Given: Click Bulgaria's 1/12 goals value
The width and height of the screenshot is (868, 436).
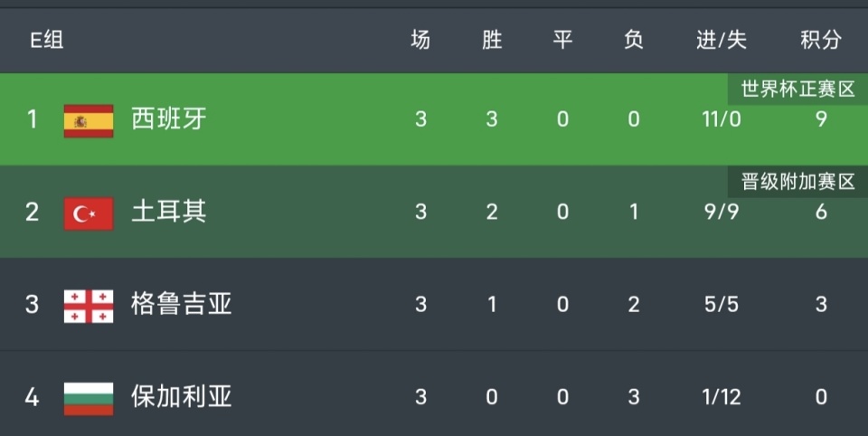Looking at the screenshot, I should [722, 397].
